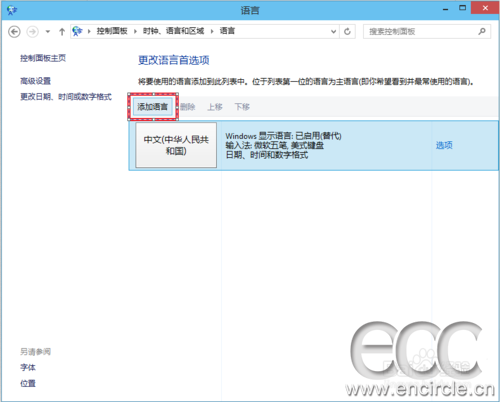Click in the 搜索控制面板 search field
Viewport: 500px width, 402px height.
[421, 32]
